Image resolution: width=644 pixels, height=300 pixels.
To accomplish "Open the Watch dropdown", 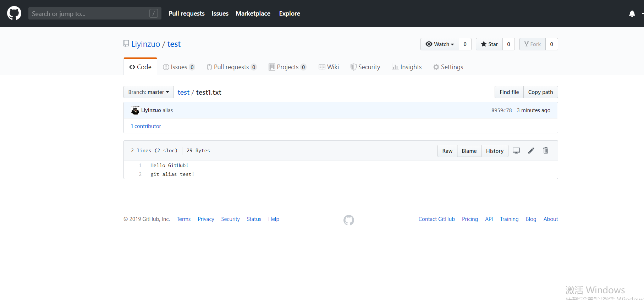I will click(440, 44).
